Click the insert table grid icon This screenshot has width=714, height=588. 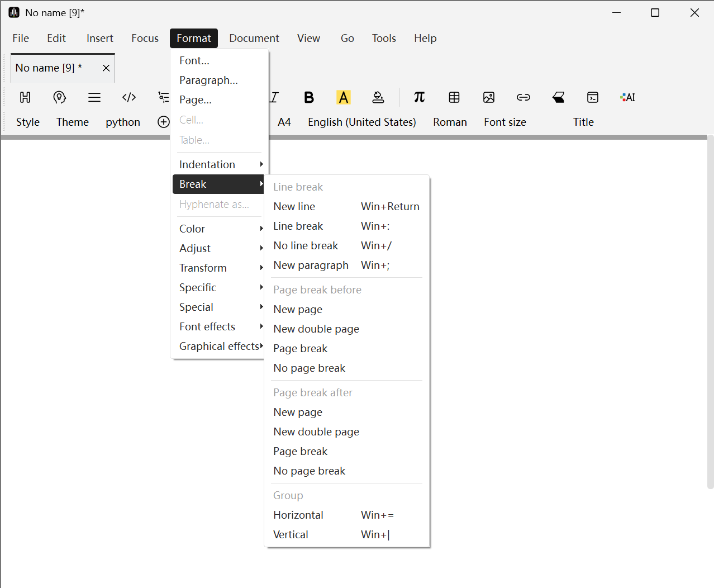(454, 97)
